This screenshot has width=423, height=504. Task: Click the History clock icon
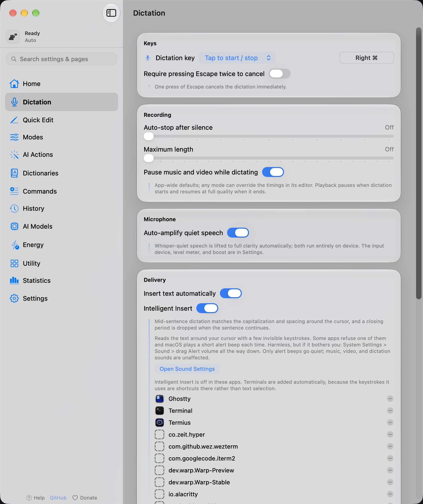click(14, 209)
